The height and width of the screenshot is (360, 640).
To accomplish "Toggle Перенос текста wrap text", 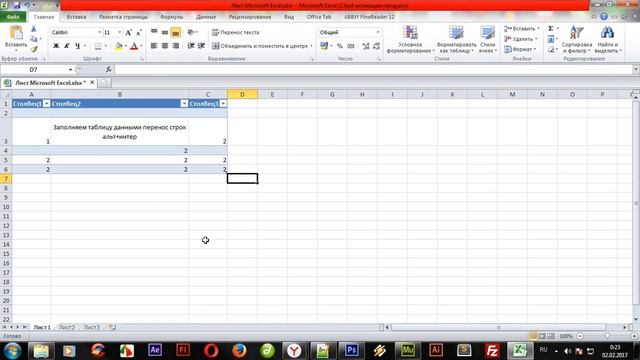I will [x=236, y=32].
